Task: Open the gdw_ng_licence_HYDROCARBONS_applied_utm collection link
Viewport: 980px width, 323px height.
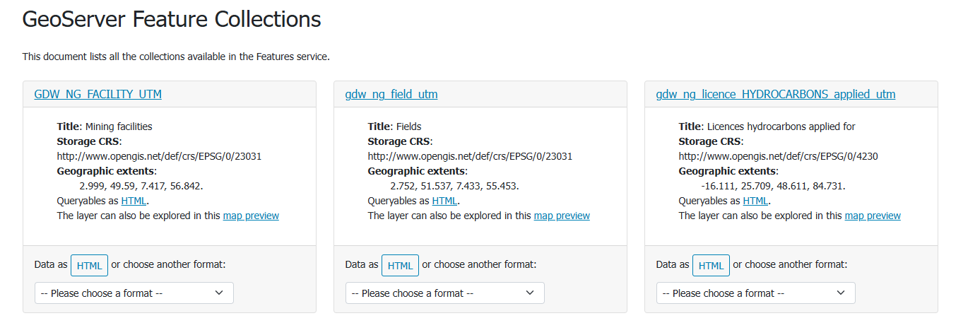Action: click(x=775, y=94)
